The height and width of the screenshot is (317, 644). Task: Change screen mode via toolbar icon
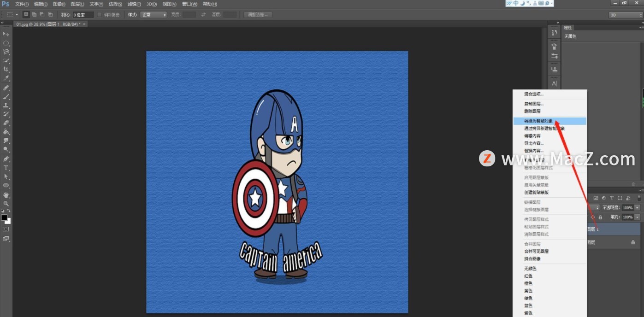(x=6, y=238)
